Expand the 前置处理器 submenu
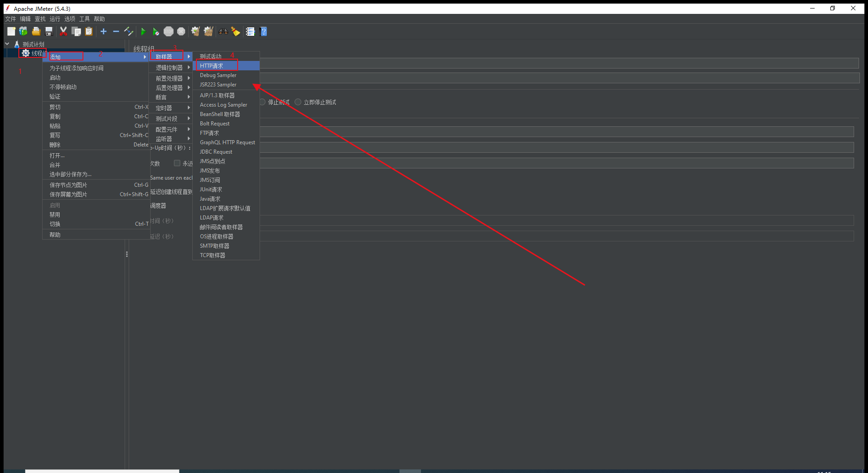The width and height of the screenshot is (868, 473). (171, 78)
